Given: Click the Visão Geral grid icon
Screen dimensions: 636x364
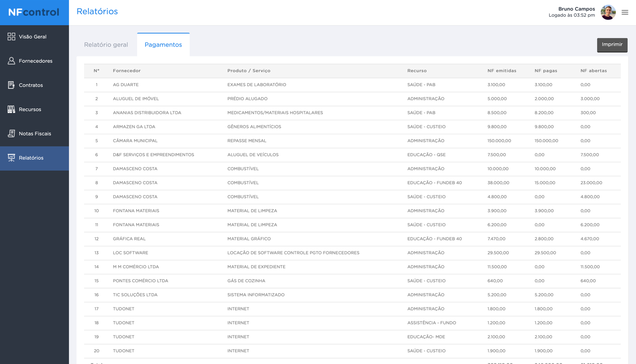Looking at the screenshot, I should pyautogui.click(x=11, y=37).
